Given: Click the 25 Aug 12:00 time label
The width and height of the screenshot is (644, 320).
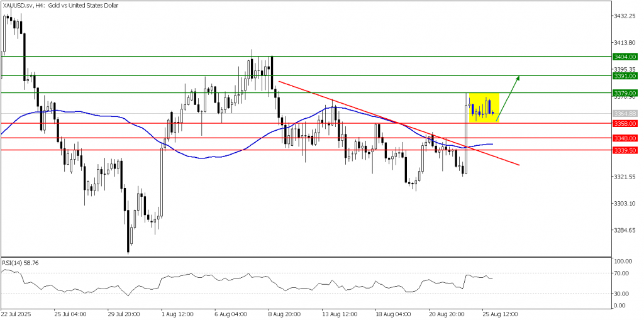Looking at the screenshot, I should [499, 314].
